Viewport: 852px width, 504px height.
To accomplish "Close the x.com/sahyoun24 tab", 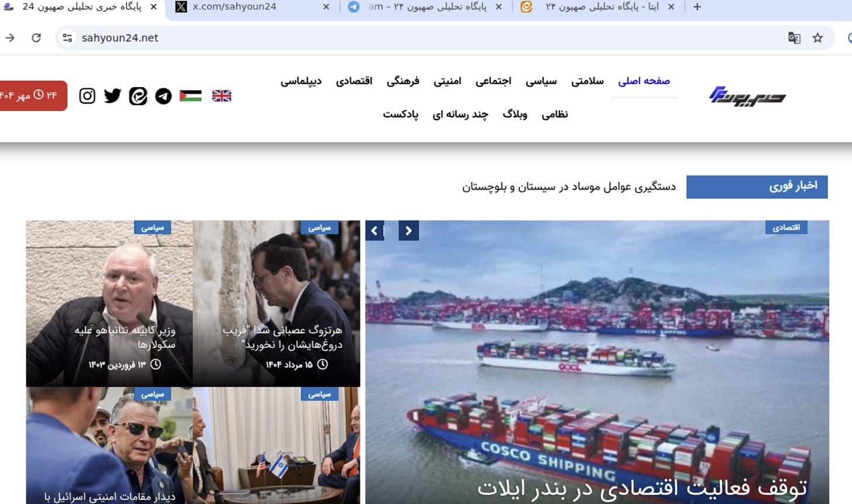I will point(326,7).
